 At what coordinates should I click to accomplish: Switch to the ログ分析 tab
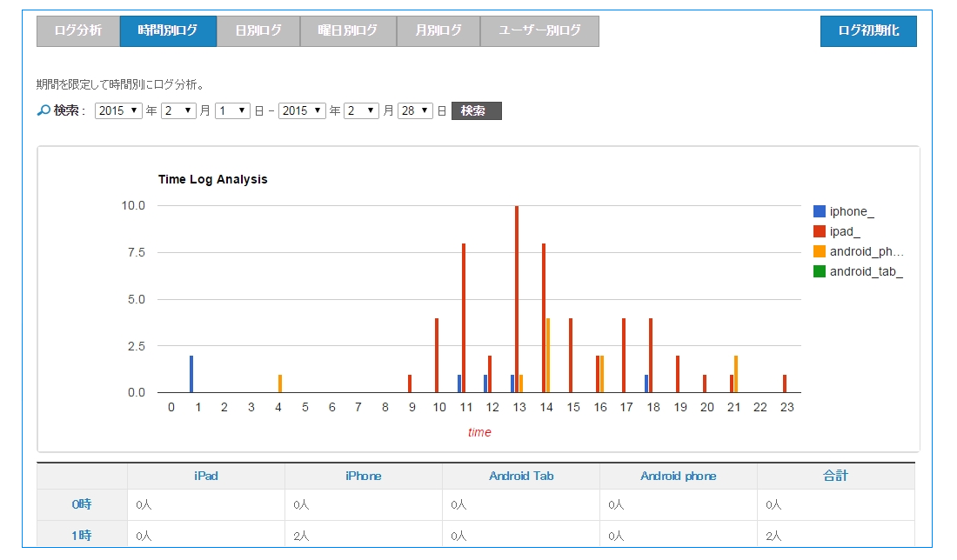click(78, 30)
